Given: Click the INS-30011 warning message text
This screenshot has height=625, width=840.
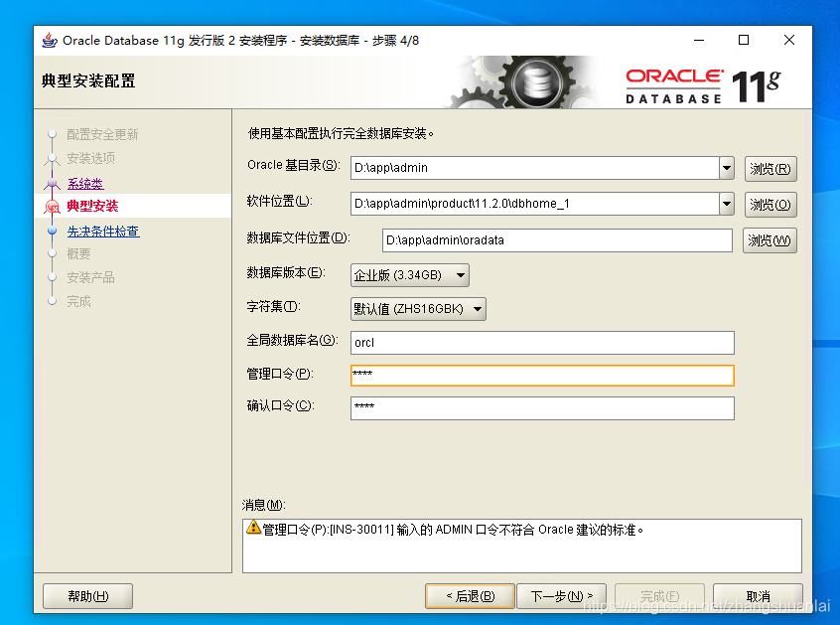Looking at the screenshot, I should tap(453, 530).
